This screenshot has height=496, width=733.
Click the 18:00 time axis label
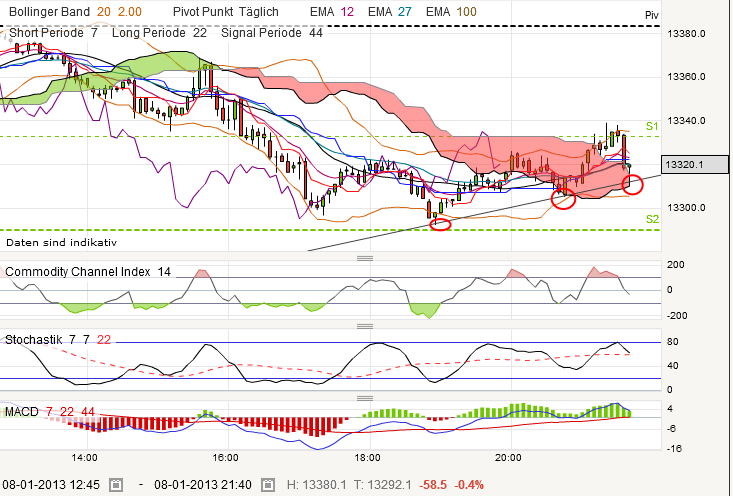[x=367, y=457]
